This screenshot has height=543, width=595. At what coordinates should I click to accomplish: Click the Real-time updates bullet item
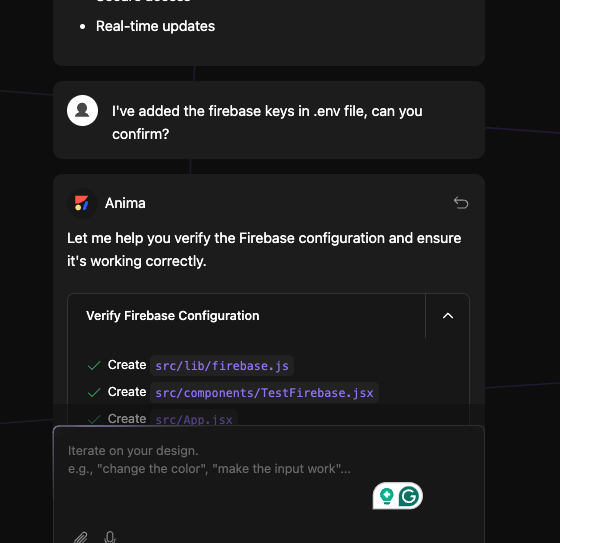pos(155,26)
